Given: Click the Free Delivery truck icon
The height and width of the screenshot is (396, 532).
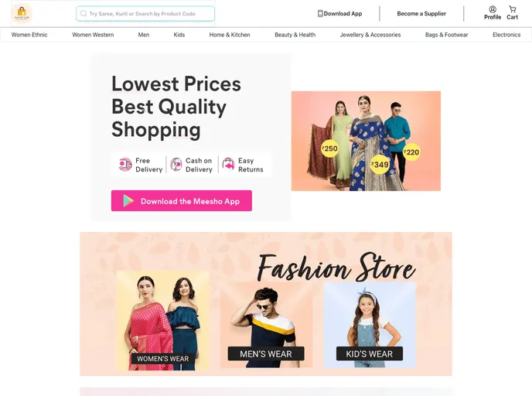Looking at the screenshot, I should [x=125, y=165].
